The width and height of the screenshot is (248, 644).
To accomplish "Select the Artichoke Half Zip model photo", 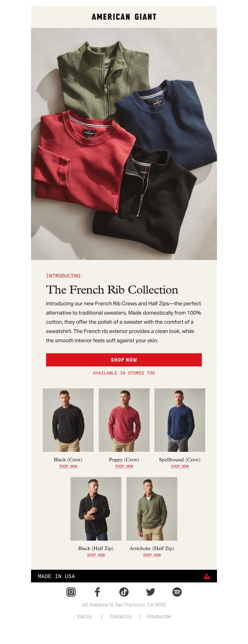I will point(152,509).
